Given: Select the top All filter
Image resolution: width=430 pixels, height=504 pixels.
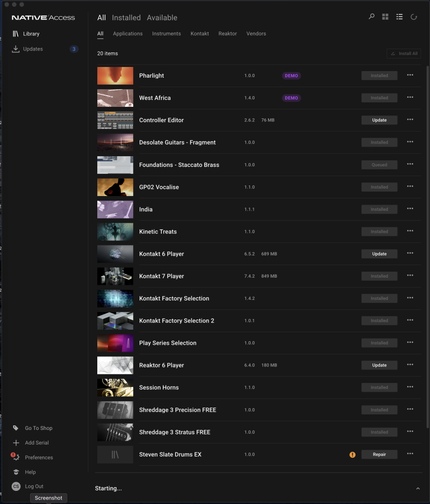Looking at the screenshot, I should point(101,18).
